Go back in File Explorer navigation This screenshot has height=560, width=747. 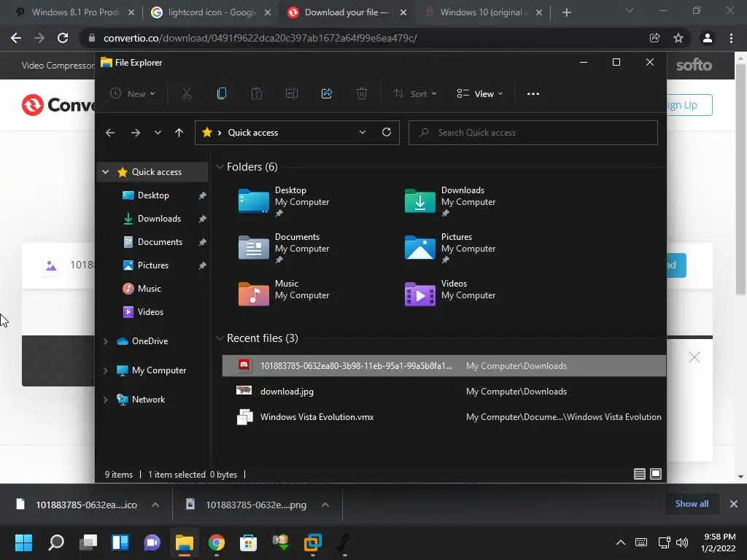pyautogui.click(x=110, y=133)
